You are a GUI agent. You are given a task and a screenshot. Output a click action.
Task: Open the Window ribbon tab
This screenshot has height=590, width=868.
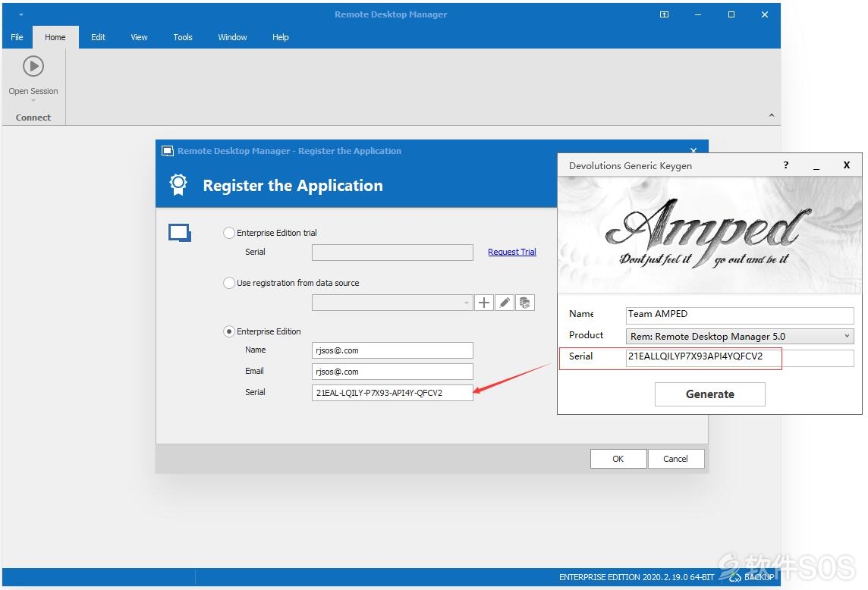click(232, 37)
